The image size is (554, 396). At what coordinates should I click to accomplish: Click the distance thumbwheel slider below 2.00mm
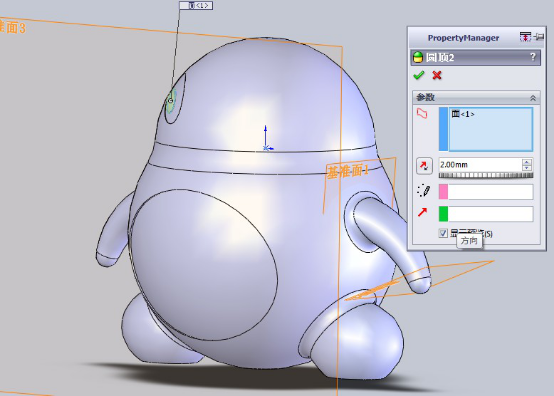click(x=486, y=175)
